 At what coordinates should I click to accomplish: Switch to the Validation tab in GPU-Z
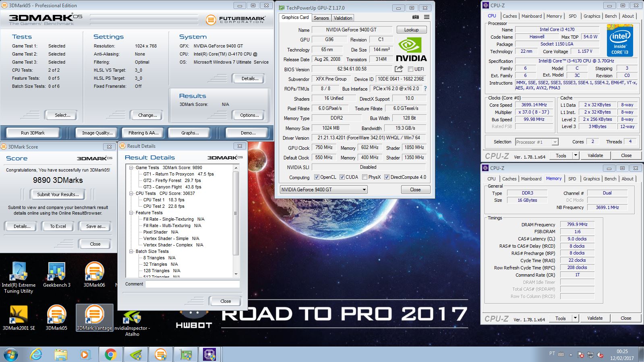pos(343,18)
